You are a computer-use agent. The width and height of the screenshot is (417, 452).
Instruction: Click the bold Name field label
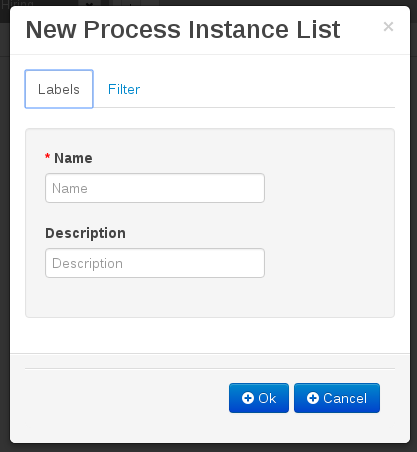click(73, 158)
